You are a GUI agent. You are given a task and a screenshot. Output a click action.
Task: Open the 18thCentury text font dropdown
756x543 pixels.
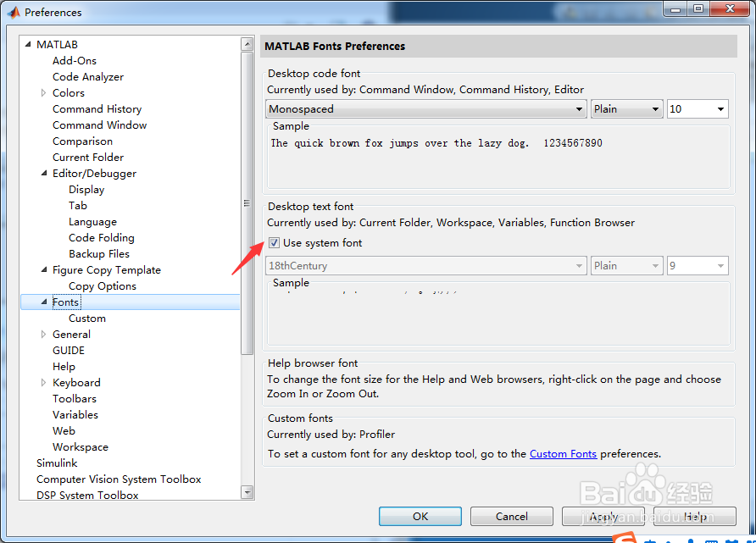click(x=426, y=265)
